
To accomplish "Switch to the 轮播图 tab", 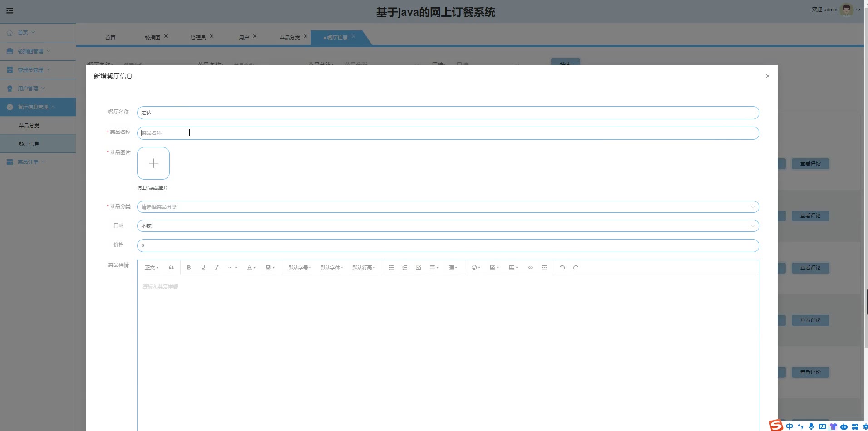I will 153,38.
